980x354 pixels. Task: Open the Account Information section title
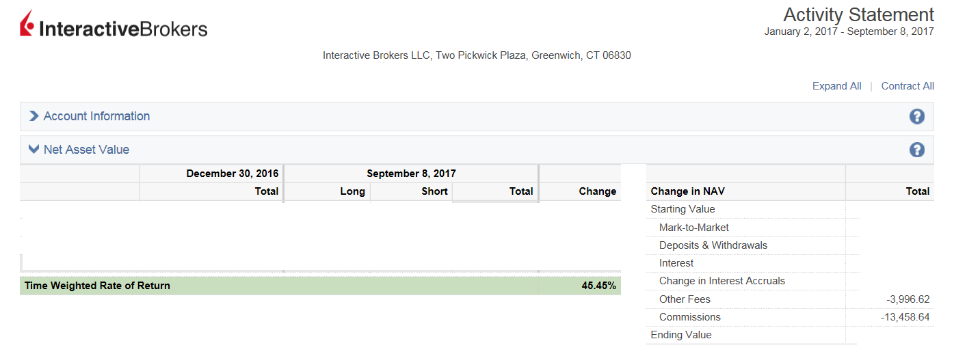click(96, 116)
